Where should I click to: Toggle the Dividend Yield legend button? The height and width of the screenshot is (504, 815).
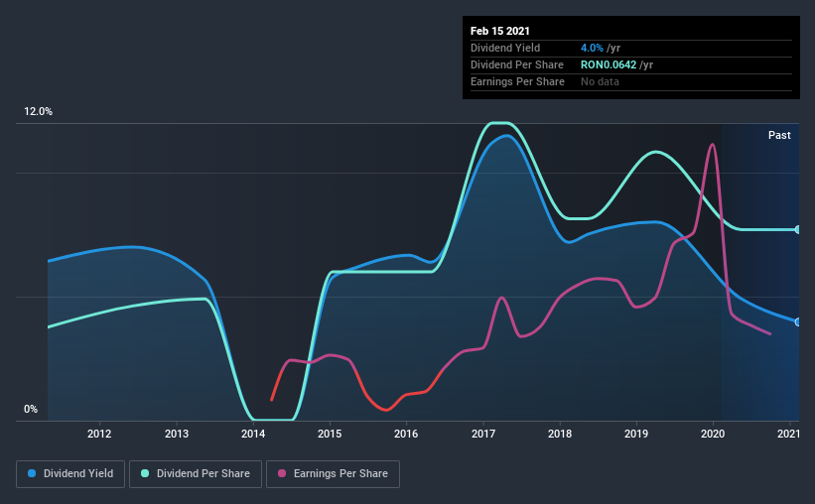pos(70,474)
